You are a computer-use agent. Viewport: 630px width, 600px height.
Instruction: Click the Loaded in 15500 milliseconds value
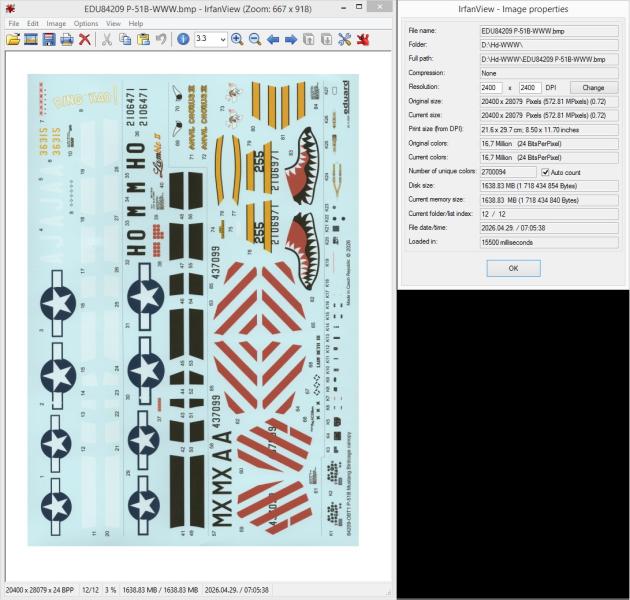click(549, 242)
